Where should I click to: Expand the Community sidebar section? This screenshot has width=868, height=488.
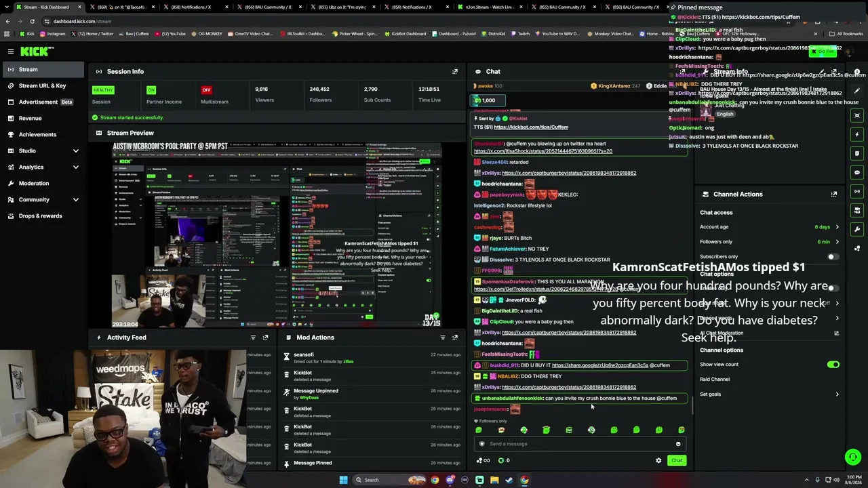tap(75, 200)
